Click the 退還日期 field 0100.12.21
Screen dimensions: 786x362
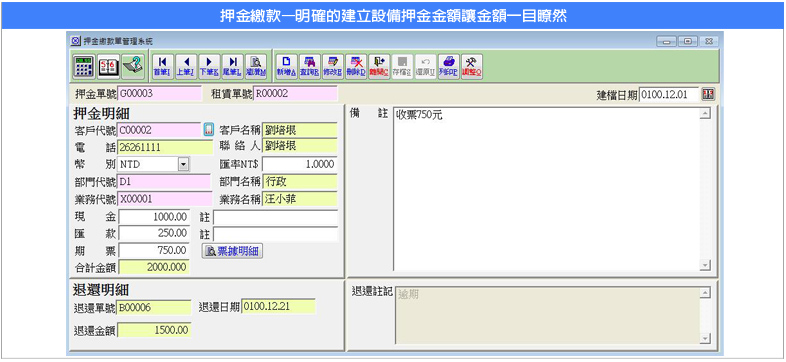pos(278,306)
